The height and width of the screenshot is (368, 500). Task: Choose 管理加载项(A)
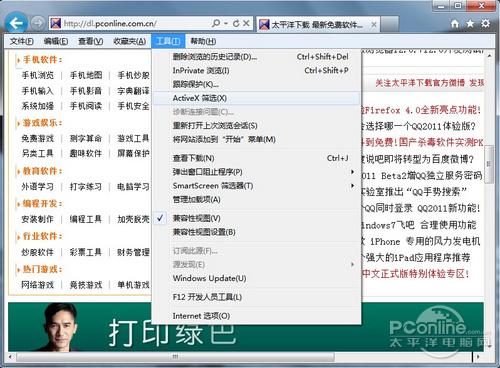coord(256,199)
